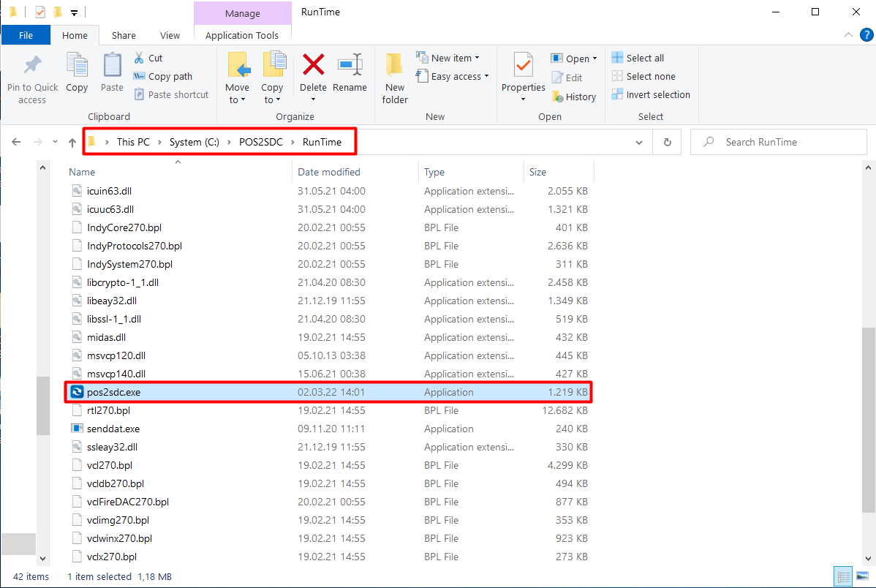876x588 pixels.
Task: Select the libcrypto-1_1.dll file
Action: (x=329, y=282)
